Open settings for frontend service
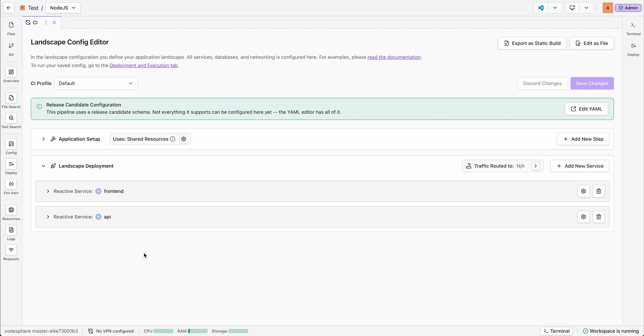 tap(583, 191)
